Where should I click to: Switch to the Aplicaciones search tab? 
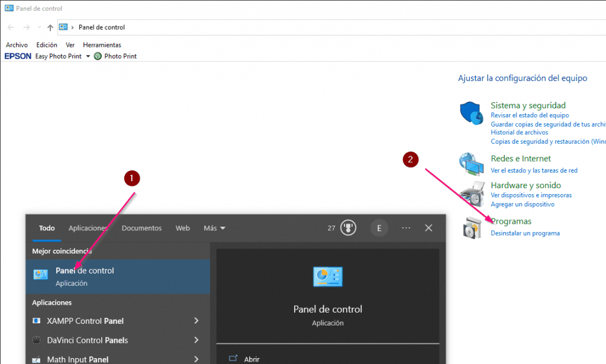point(88,228)
